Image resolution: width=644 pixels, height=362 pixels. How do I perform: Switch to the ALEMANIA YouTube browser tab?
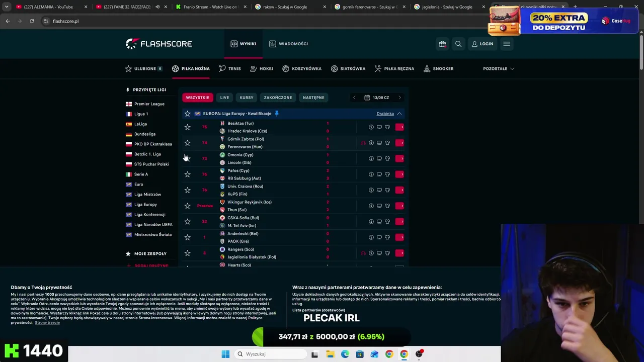click(x=50, y=7)
